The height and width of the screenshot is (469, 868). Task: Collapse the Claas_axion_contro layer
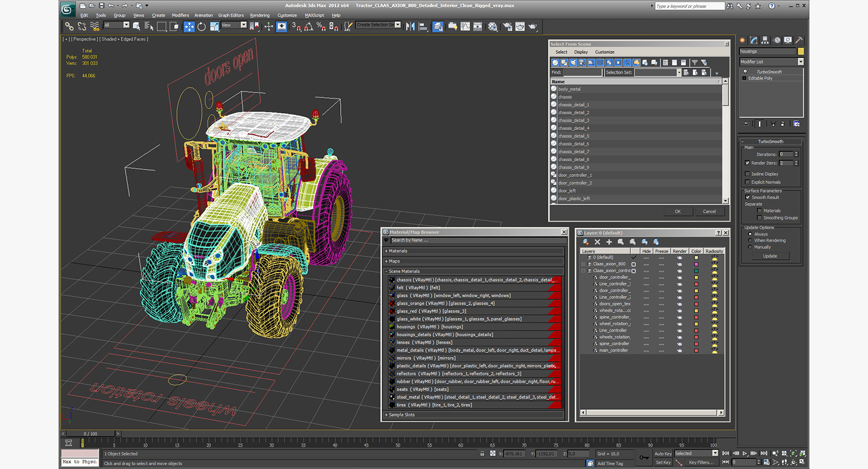pyautogui.click(x=583, y=271)
